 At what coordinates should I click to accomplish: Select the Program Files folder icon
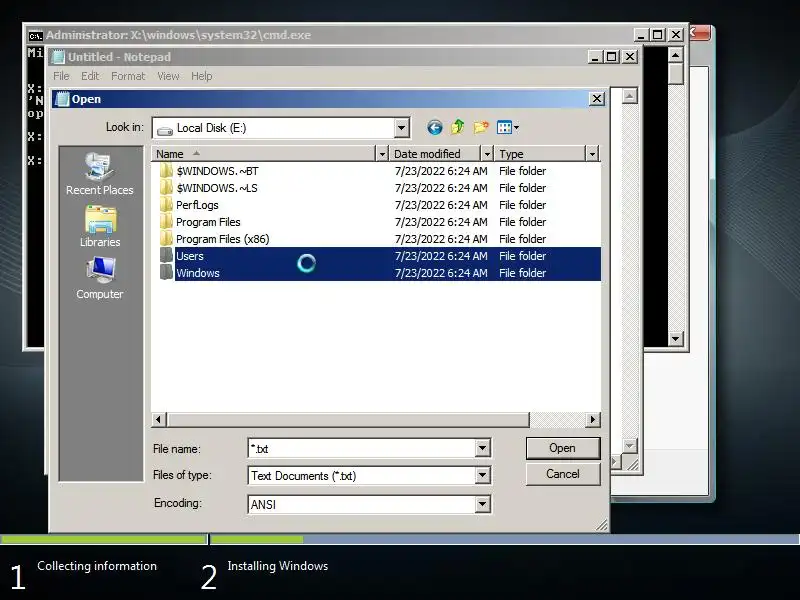[166, 222]
